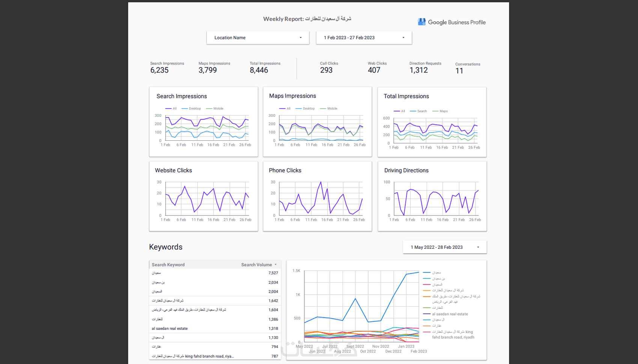Open the 1 Feb 2023 - 27 Feb 2023 date range picker
The height and width of the screenshot is (364, 638).
click(364, 38)
